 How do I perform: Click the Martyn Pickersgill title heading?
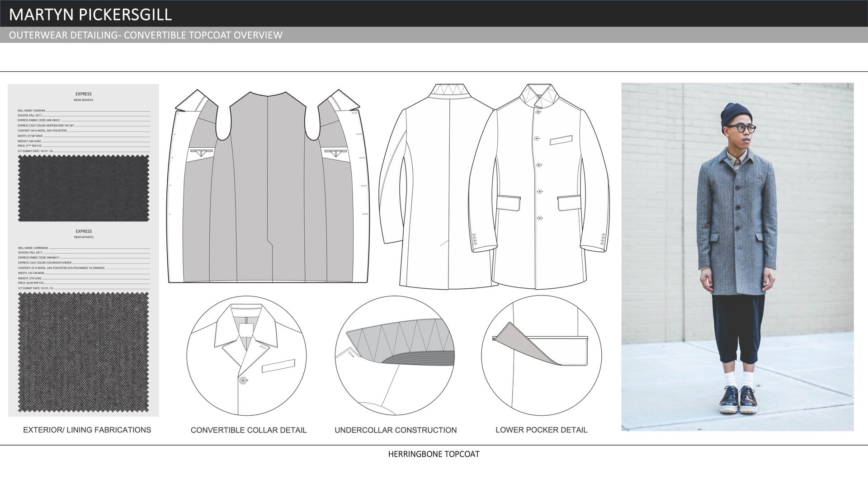90,14
